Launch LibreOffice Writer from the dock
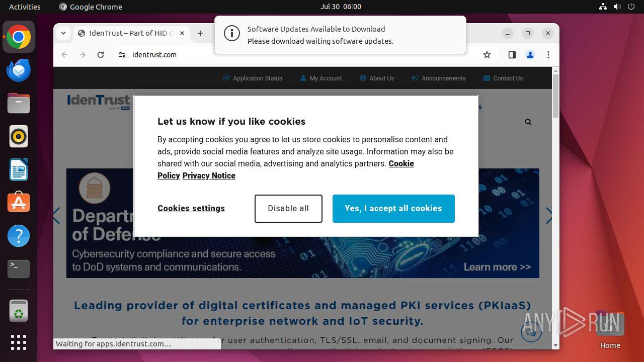The height and width of the screenshot is (362, 644). [19, 170]
